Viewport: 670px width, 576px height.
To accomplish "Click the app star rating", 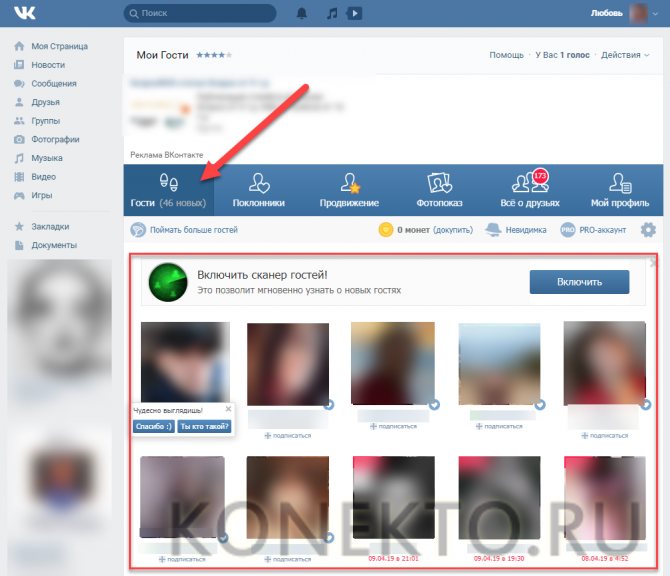I will click(214, 55).
